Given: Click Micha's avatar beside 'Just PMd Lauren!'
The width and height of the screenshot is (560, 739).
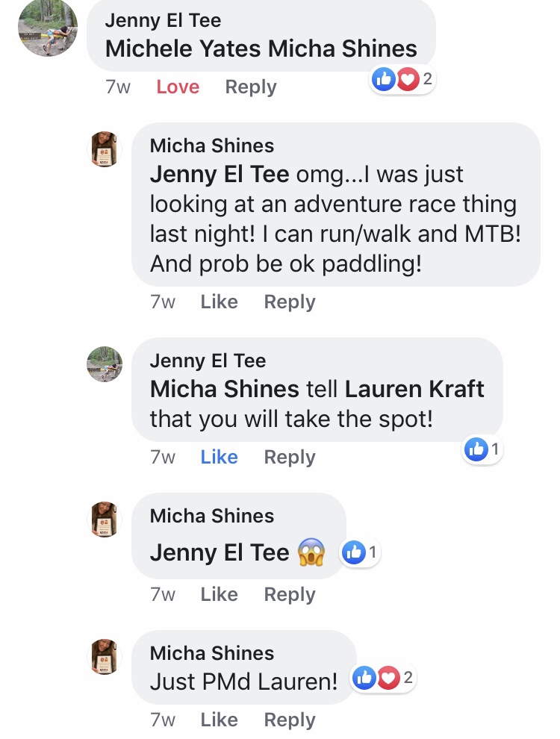Looking at the screenshot, I should (104, 657).
